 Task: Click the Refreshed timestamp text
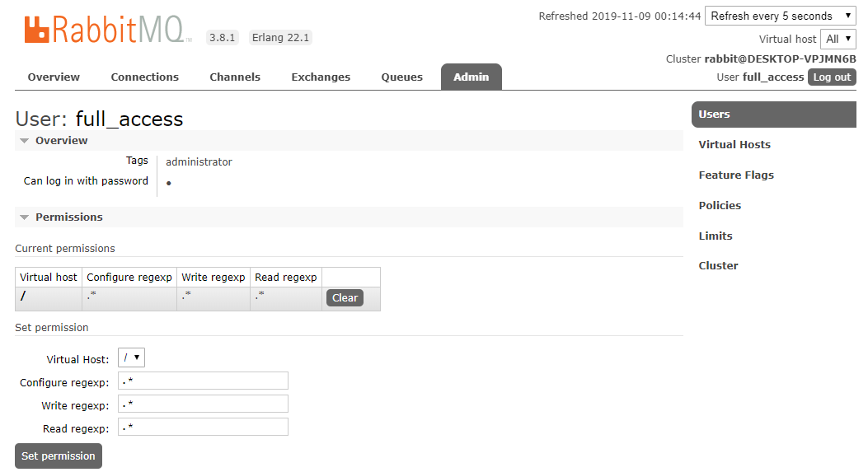(619, 16)
